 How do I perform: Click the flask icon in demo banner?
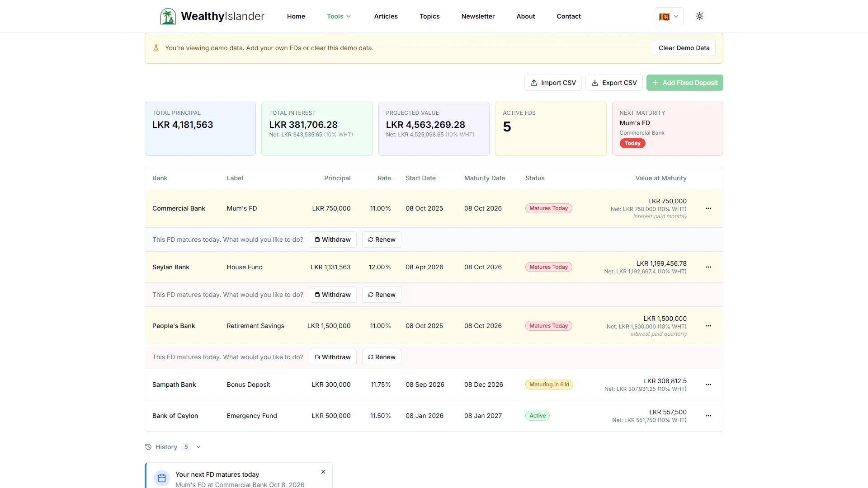click(x=156, y=48)
